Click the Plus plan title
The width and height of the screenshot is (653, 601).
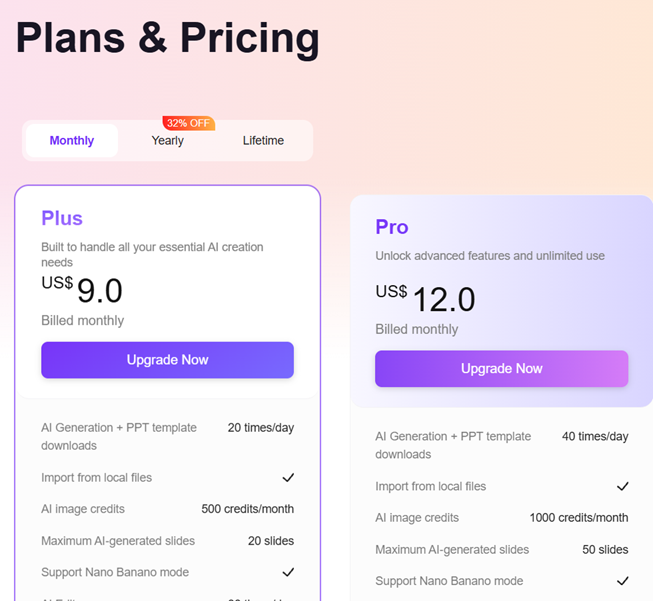point(62,218)
